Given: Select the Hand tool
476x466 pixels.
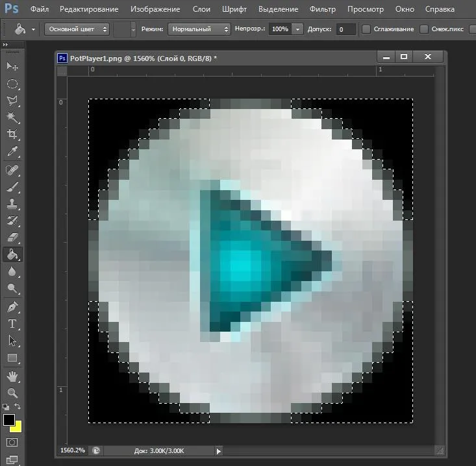Looking at the screenshot, I should coord(12,377).
